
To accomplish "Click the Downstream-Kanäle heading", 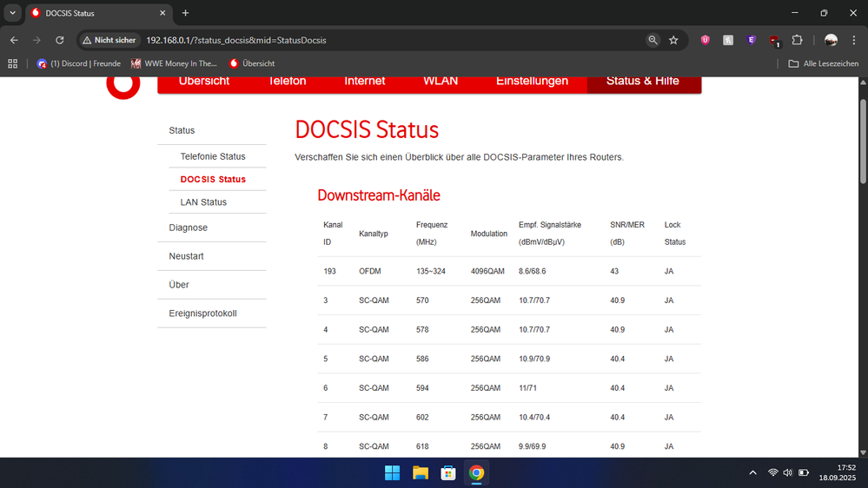I will pos(379,195).
